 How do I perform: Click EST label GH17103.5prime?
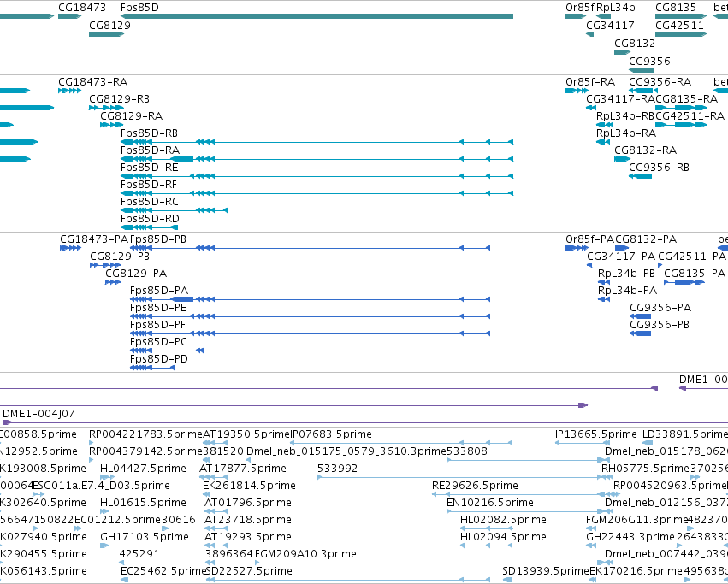pos(145,538)
